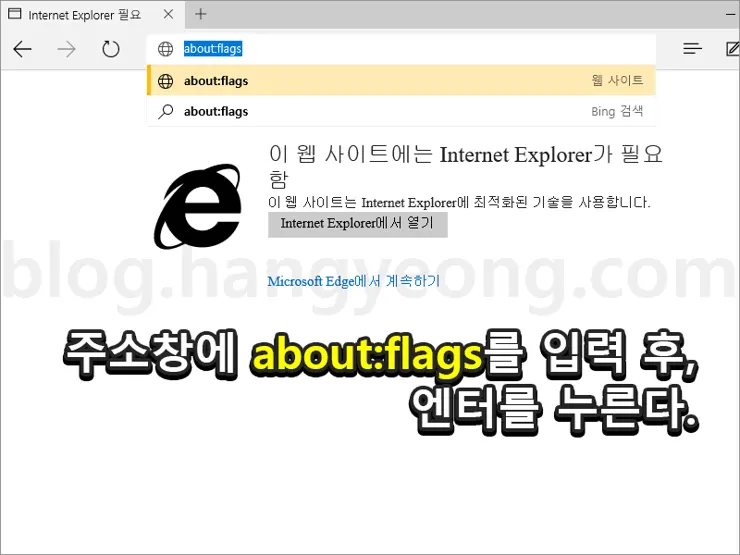
Task: Click the 이 웹 사이트에는 Internet Explorer가 필요함 heading
Action: 465,166
